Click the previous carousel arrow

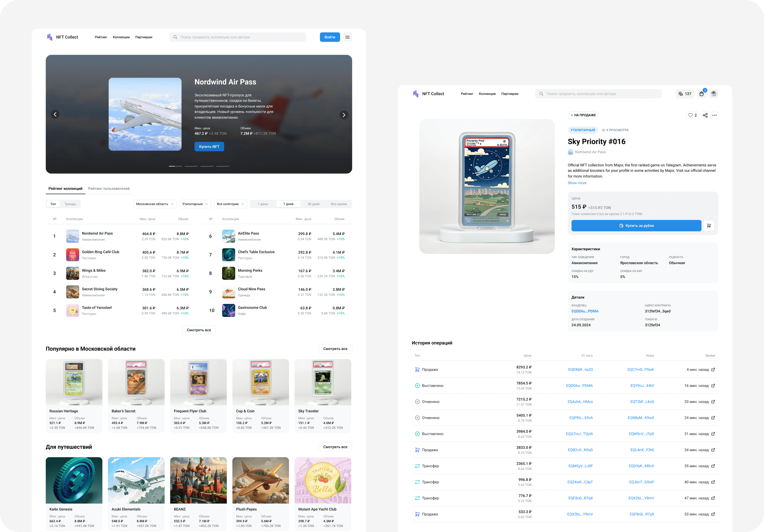point(55,114)
